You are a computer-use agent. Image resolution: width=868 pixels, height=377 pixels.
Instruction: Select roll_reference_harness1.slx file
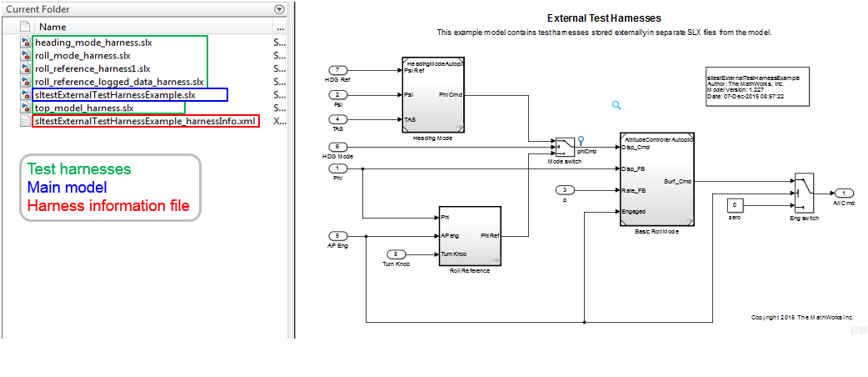tap(92, 68)
